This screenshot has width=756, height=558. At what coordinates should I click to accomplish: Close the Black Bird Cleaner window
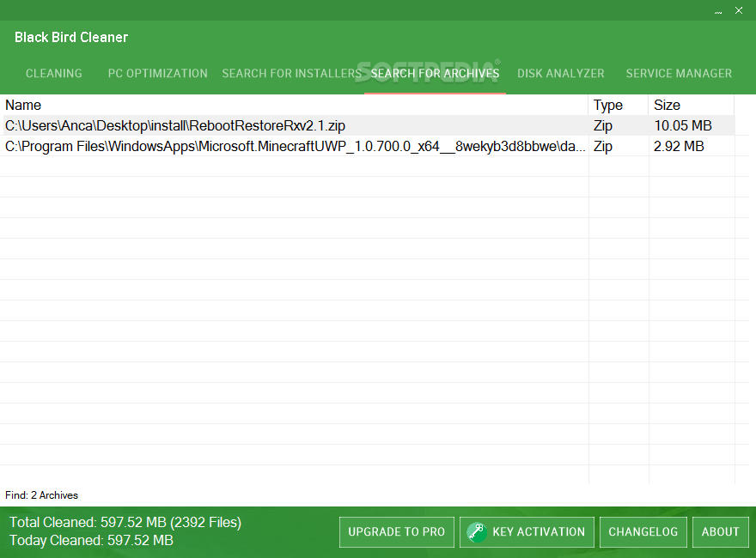pos(739,10)
